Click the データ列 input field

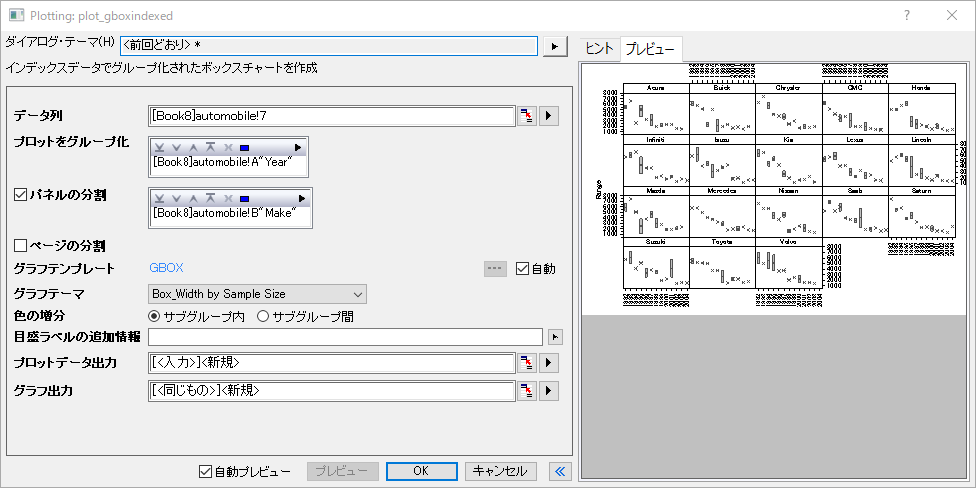pyautogui.click(x=332, y=116)
